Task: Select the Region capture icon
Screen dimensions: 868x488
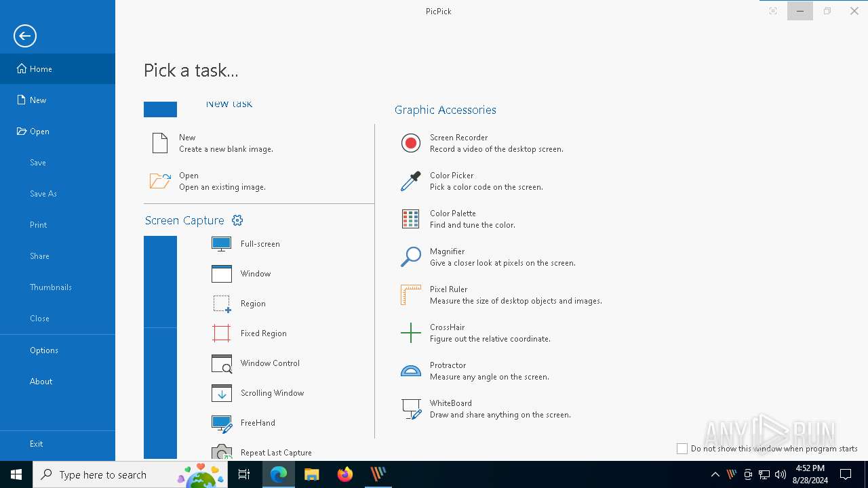Action: tap(222, 304)
